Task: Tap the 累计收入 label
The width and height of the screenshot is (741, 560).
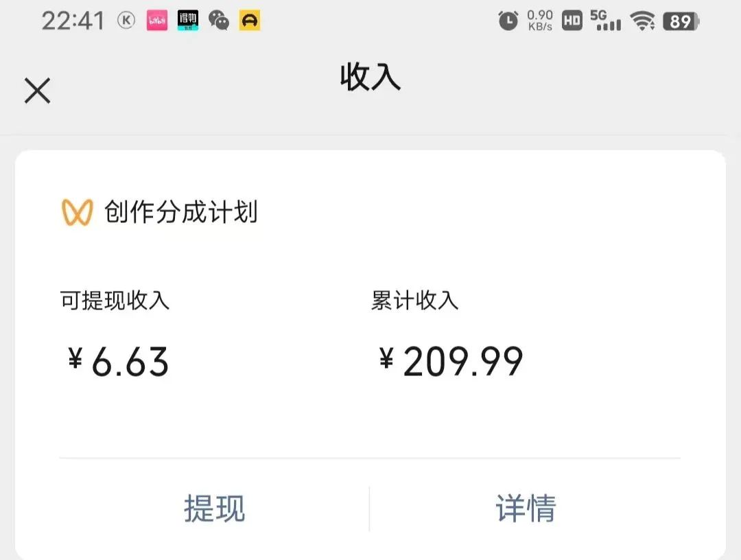Action: [414, 301]
